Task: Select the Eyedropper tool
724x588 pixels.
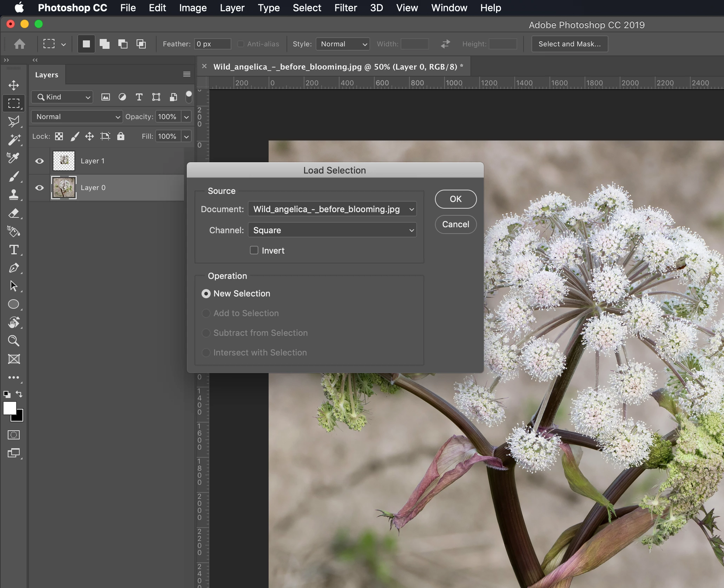Action: (x=14, y=158)
